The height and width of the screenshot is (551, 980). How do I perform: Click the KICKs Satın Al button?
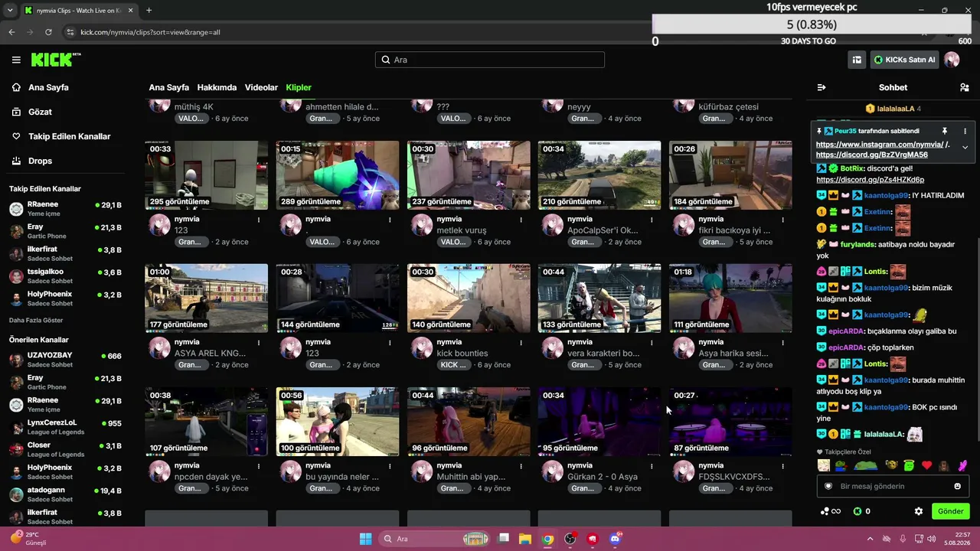[x=904, y=60]
